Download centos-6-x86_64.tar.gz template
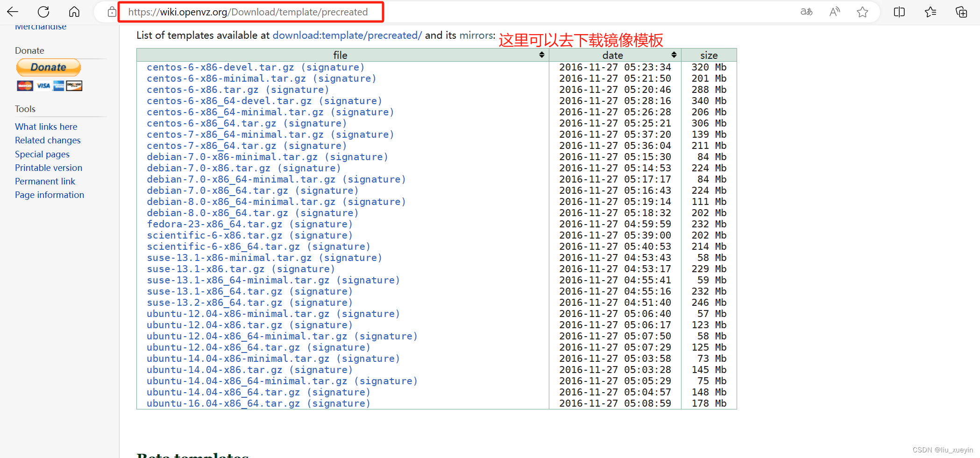 212,123
